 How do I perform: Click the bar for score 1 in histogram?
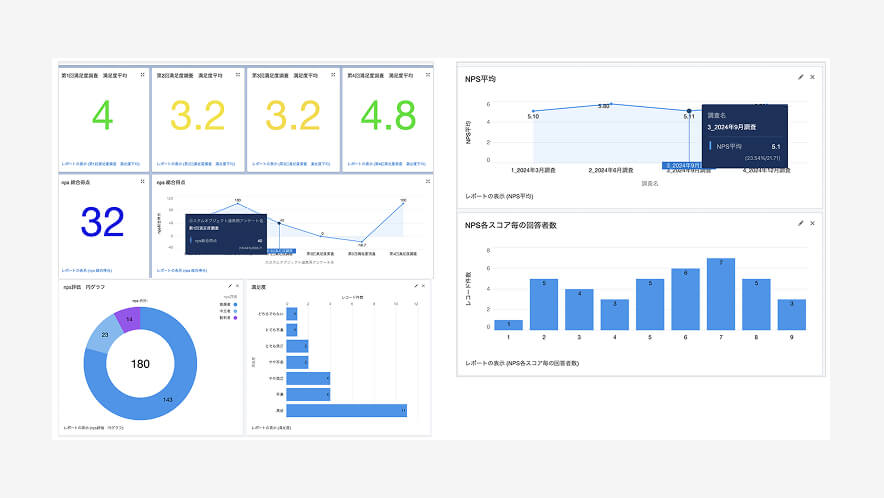[508, 324]
